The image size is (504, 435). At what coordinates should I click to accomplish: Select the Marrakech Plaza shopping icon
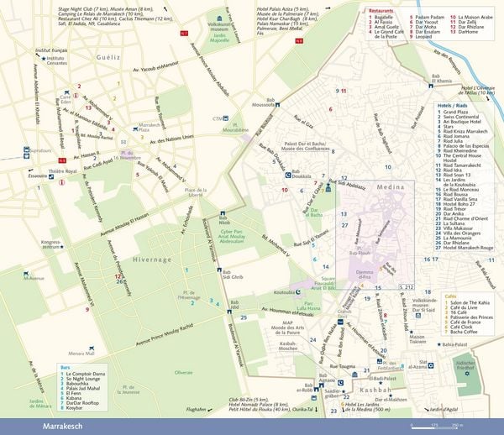pyautogui.click(x=135, y=129)
